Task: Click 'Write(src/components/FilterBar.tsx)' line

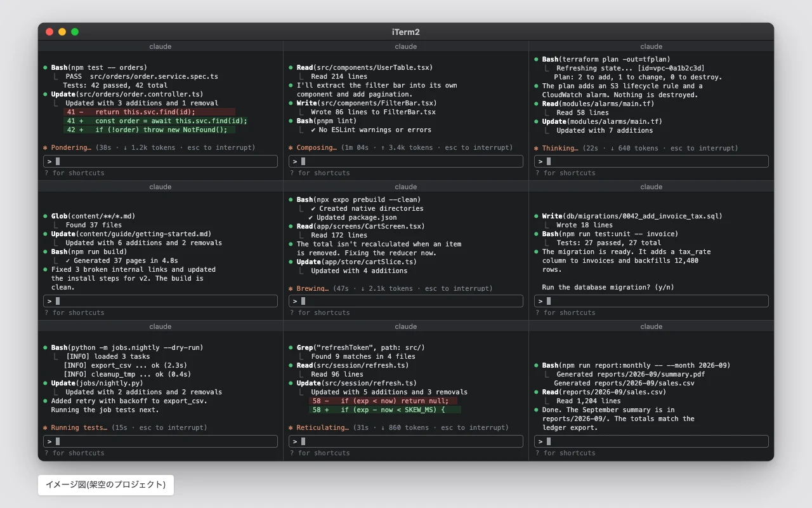Action: [363, 103]
